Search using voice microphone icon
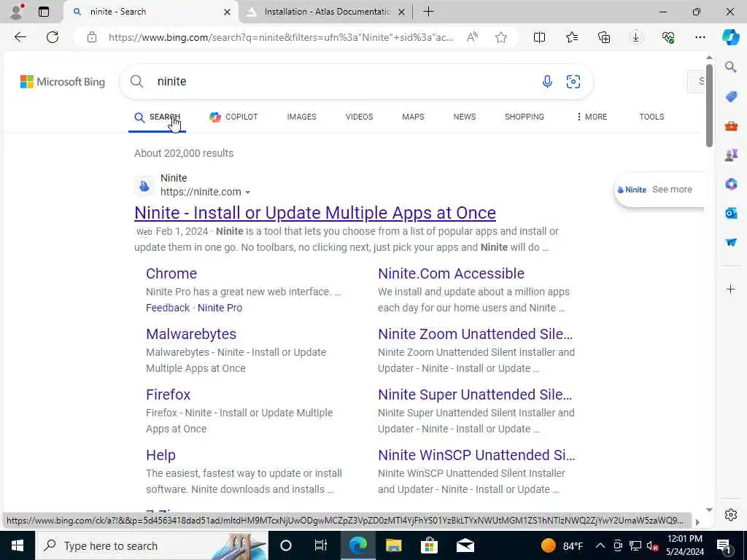 coord(547,82)
